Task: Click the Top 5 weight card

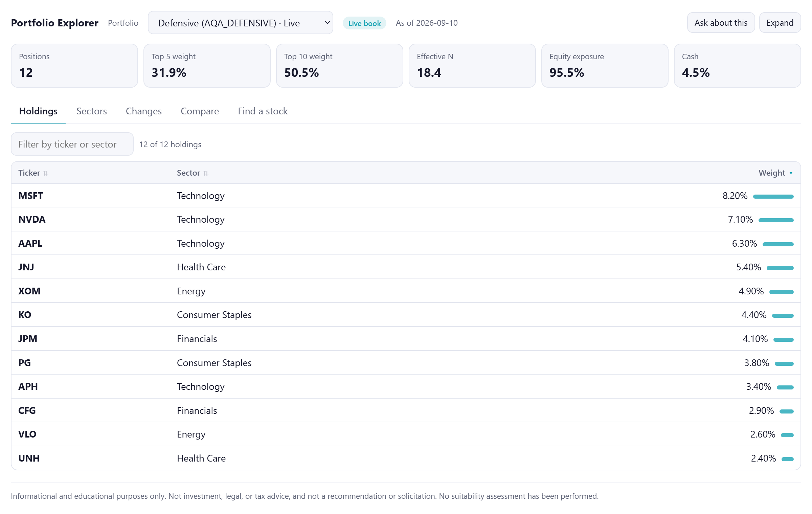Action: click(x=207, y=66)
